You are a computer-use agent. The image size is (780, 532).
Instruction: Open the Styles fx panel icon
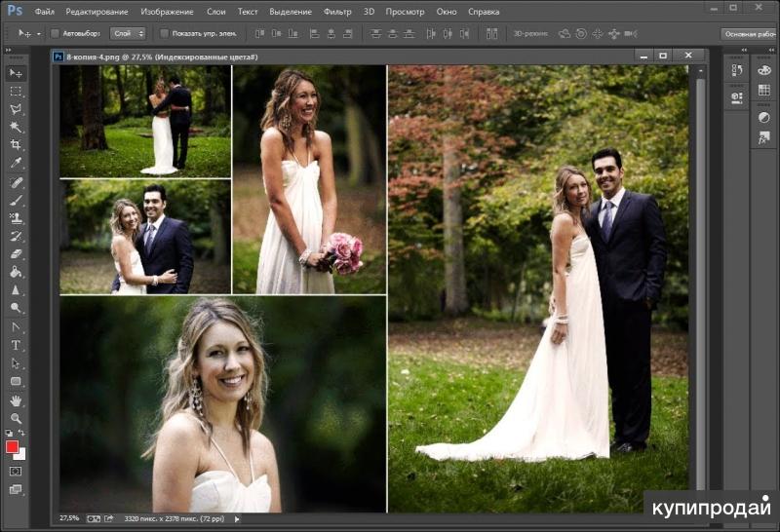tap(764, 137)
